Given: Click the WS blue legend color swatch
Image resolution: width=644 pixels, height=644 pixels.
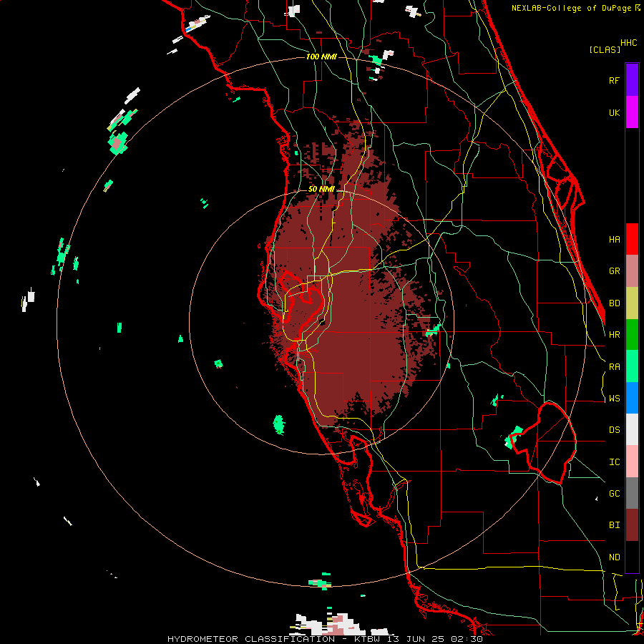Looking at the screenshot, I should click(632, 398).
